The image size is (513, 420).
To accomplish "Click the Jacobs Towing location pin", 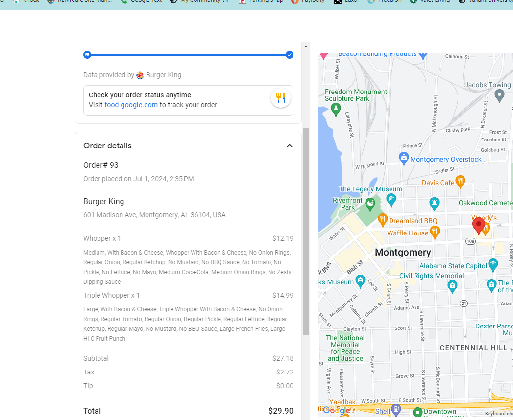I will (x=499, y=95).
